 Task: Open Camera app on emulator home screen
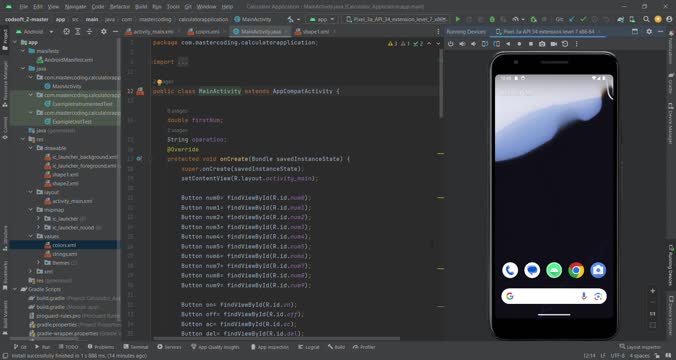coord(598,270)
